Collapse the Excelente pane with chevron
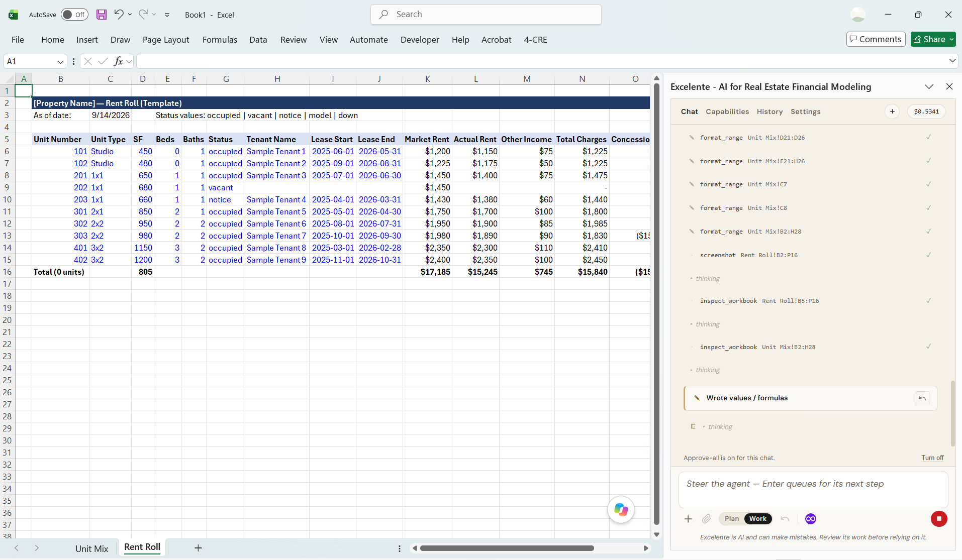The width and height of the screenshot is (962, 560). tap(929, 86)
